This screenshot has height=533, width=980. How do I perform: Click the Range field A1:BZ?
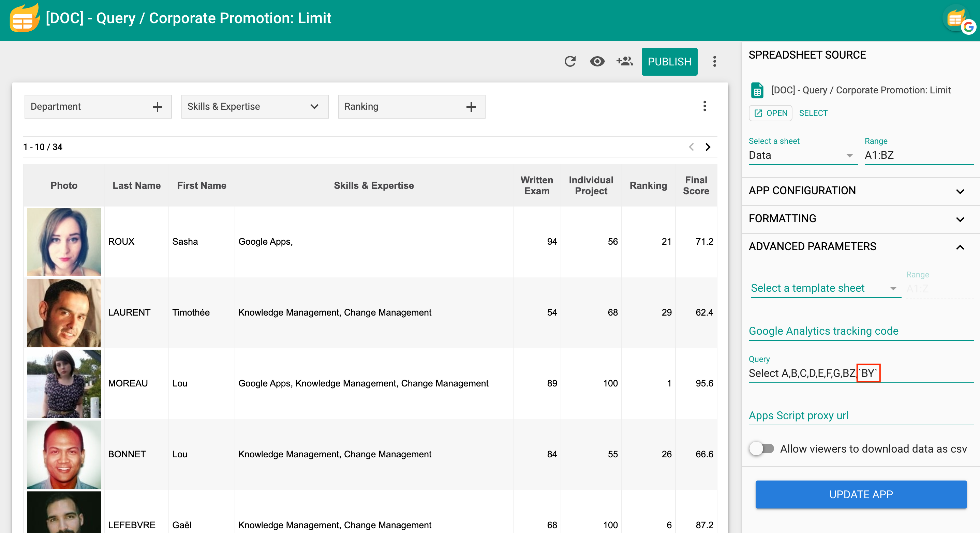point(918,155)
